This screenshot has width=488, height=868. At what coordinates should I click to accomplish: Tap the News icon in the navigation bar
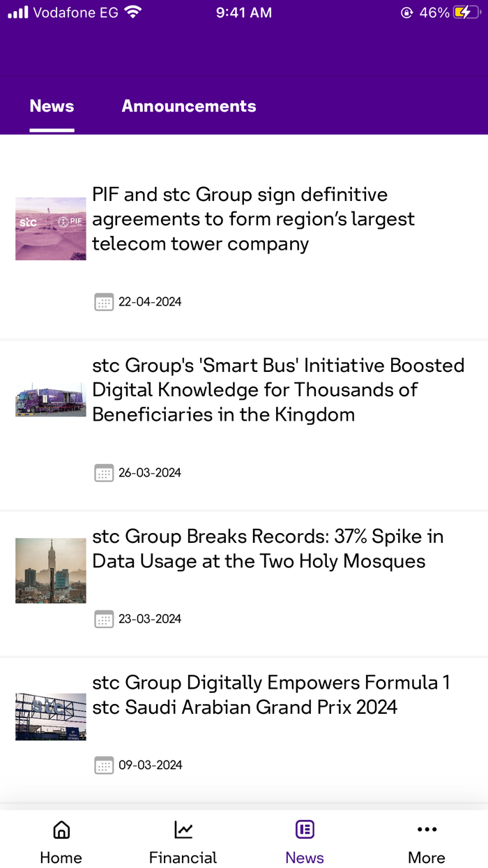pyautogui.click(x=305, y=830)
